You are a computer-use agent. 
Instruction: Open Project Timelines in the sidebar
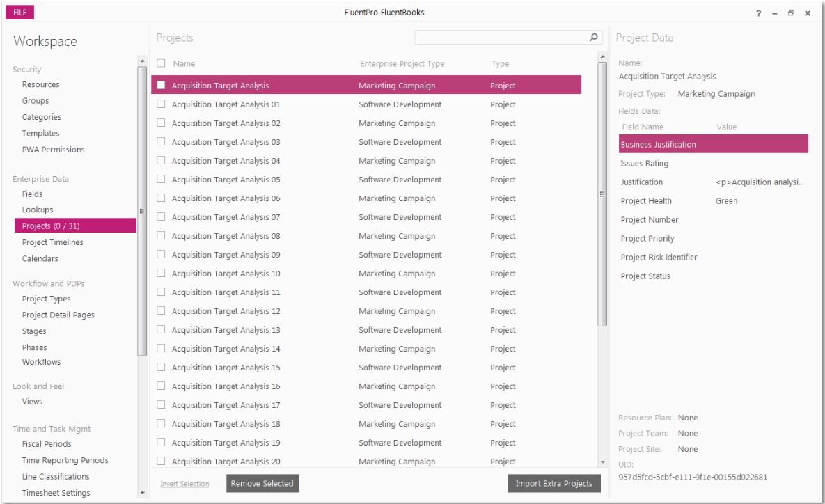coord(53,242)
